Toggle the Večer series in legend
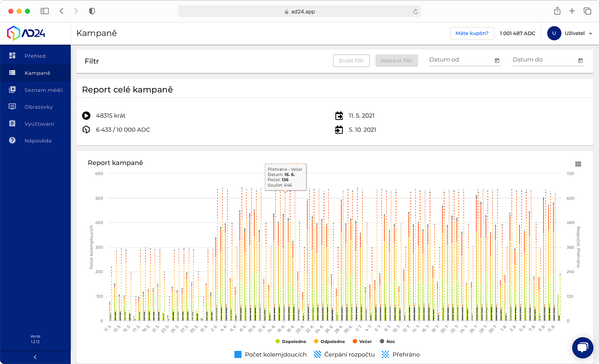Image resolution: width=599 pixels, height=364 pixels. pos(362,342)
